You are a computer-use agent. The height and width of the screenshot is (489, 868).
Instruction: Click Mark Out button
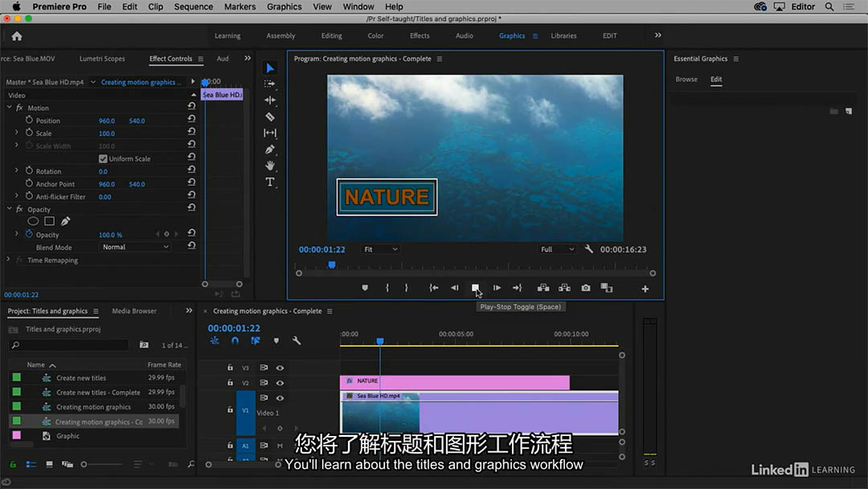[x=407, y=288]
